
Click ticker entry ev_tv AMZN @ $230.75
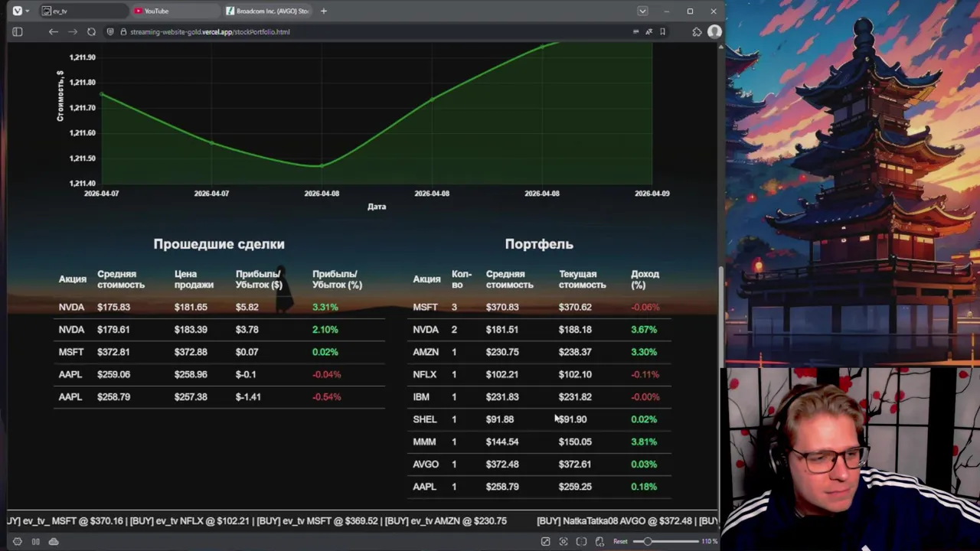[446, 521]
